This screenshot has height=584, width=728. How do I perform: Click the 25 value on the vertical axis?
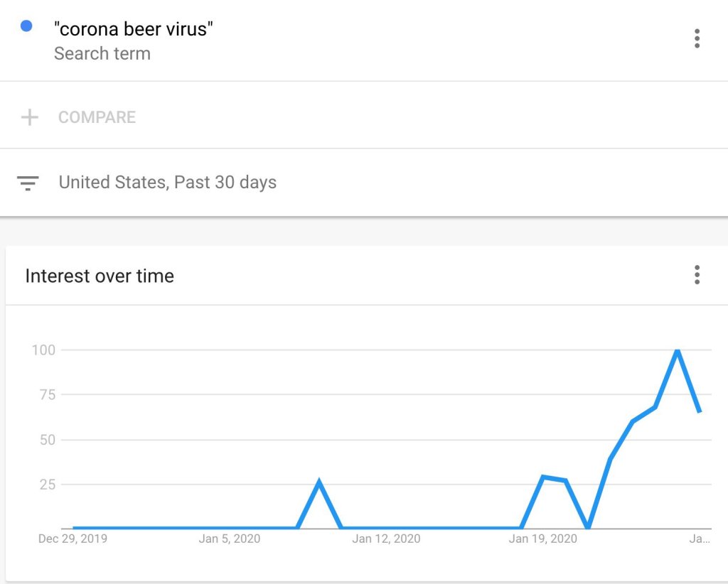click(47, 485)
